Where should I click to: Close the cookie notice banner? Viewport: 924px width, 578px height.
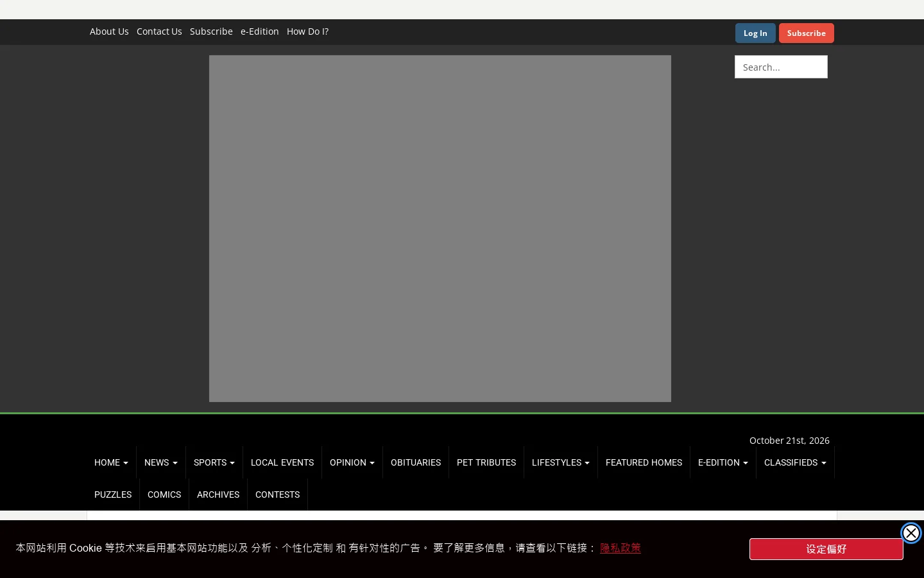[911, 533]
